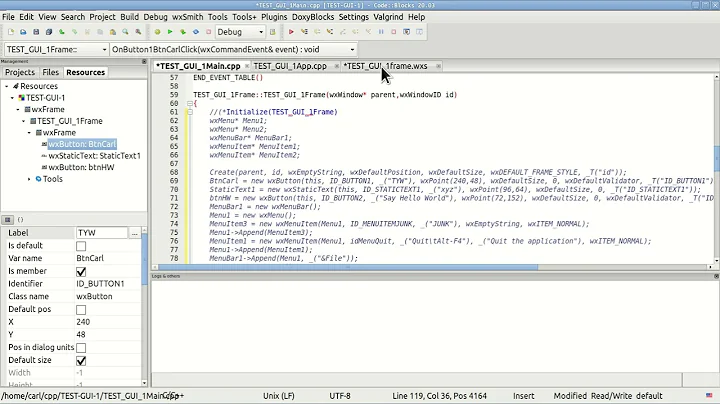Click the Run to cursor debug icon

[x=304, y=32]
